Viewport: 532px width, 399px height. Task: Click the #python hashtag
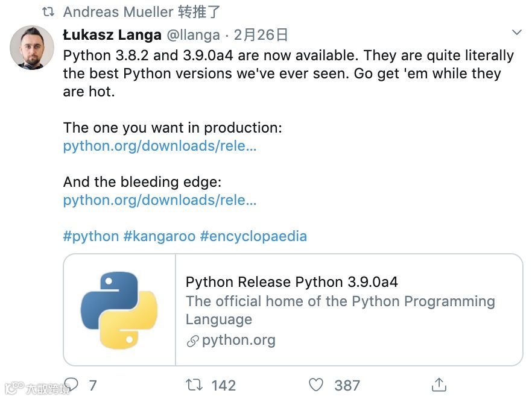click(90, 236)
